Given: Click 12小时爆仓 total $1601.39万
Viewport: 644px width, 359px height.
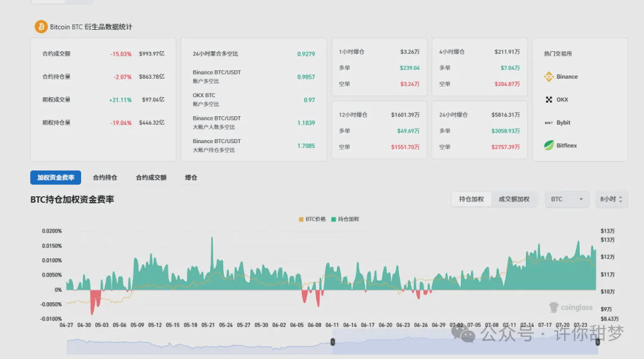Looking at the screenshot, I should 405,114.
